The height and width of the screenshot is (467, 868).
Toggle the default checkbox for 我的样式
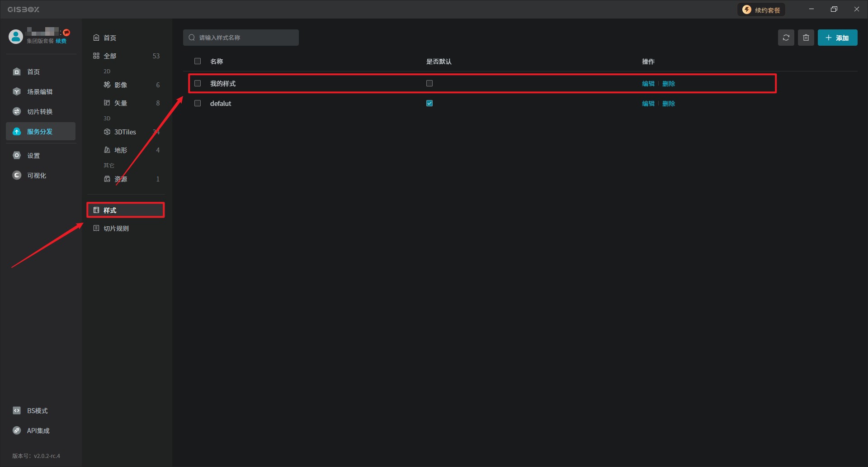(429, 83)
